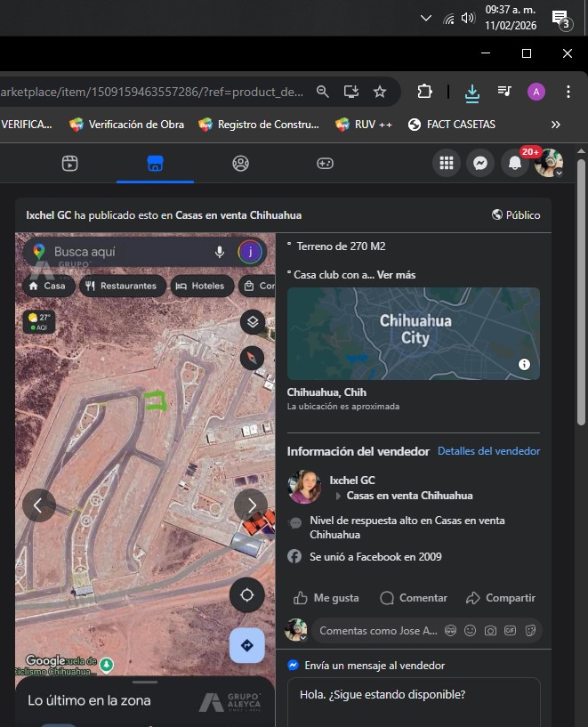Expand the hidden bookmarks chevron

(x=556, y=125)
